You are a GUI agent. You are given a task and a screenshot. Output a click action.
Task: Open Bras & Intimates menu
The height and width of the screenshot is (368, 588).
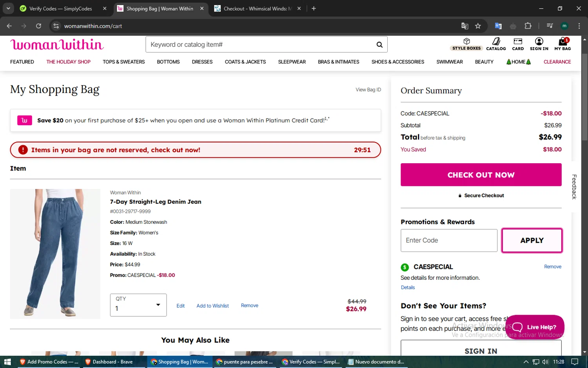click(339, 62)
